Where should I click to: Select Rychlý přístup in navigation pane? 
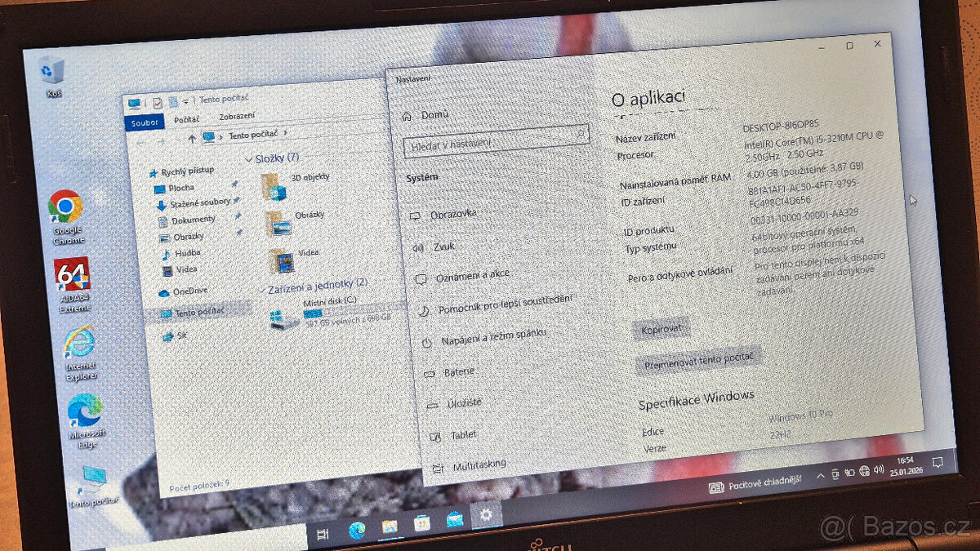(188, 171)
